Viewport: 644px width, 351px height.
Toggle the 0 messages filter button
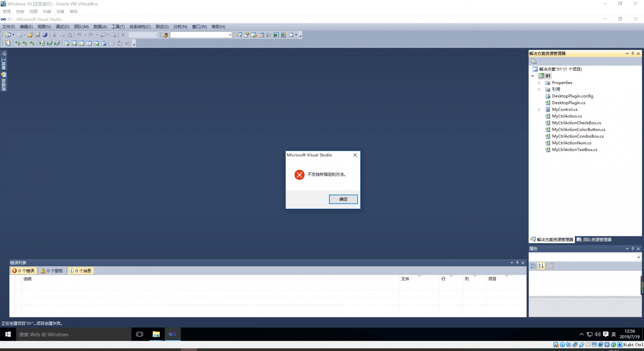coord(80,271)
